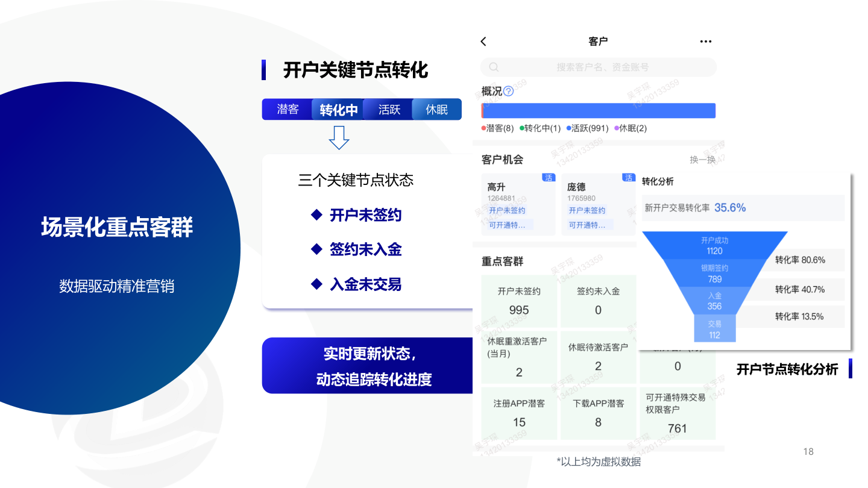Click the 换一换 refresh link
868x488 pixels.
703,160
